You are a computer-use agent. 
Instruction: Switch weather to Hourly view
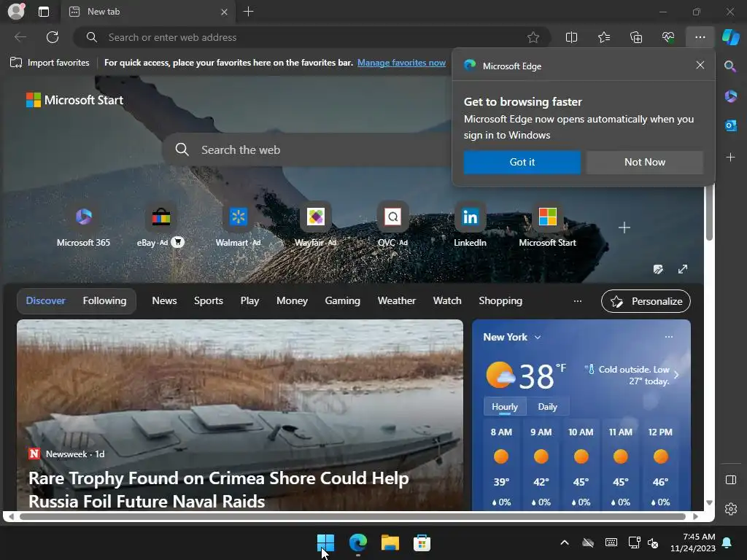pyautogui.click(x=505, y=407)
